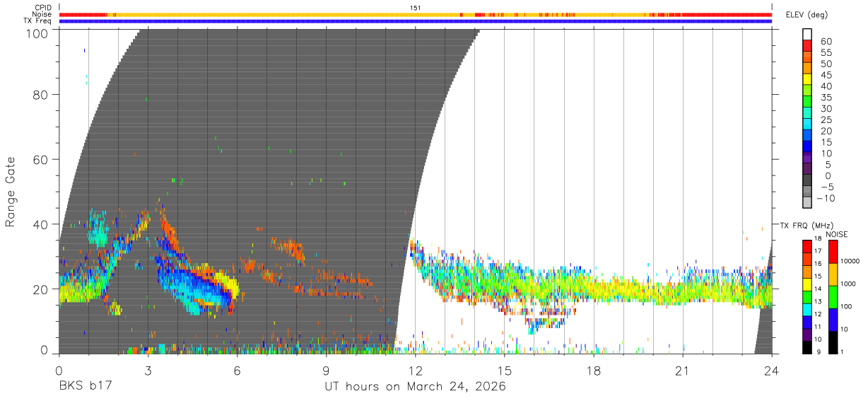Click the UT hour tick label 3

point(148,370)
